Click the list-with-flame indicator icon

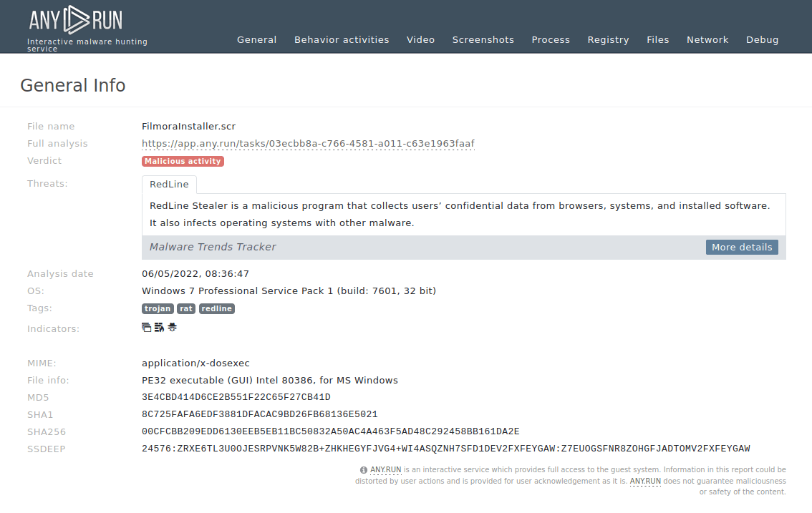point(159,327)
